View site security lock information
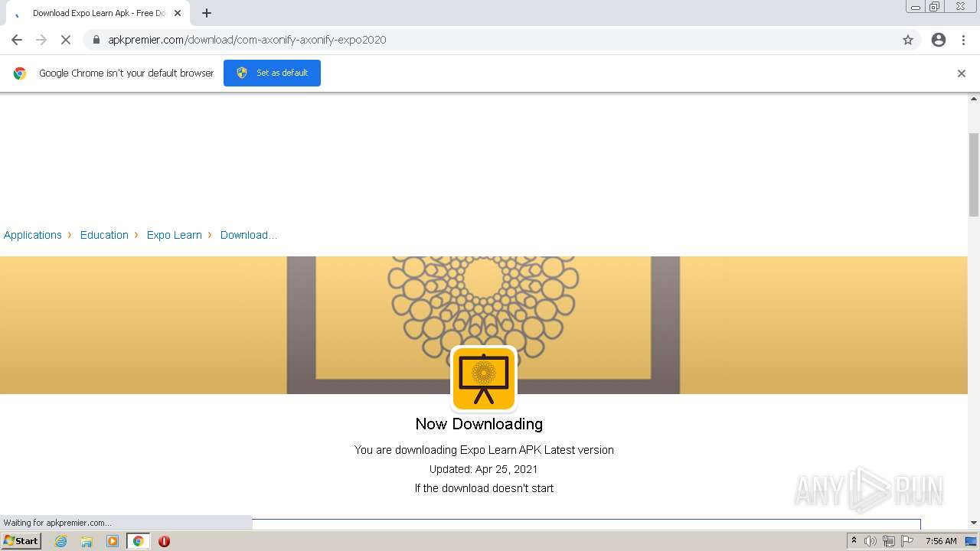Viewport: 980px width, 551px height. (96, 40)
